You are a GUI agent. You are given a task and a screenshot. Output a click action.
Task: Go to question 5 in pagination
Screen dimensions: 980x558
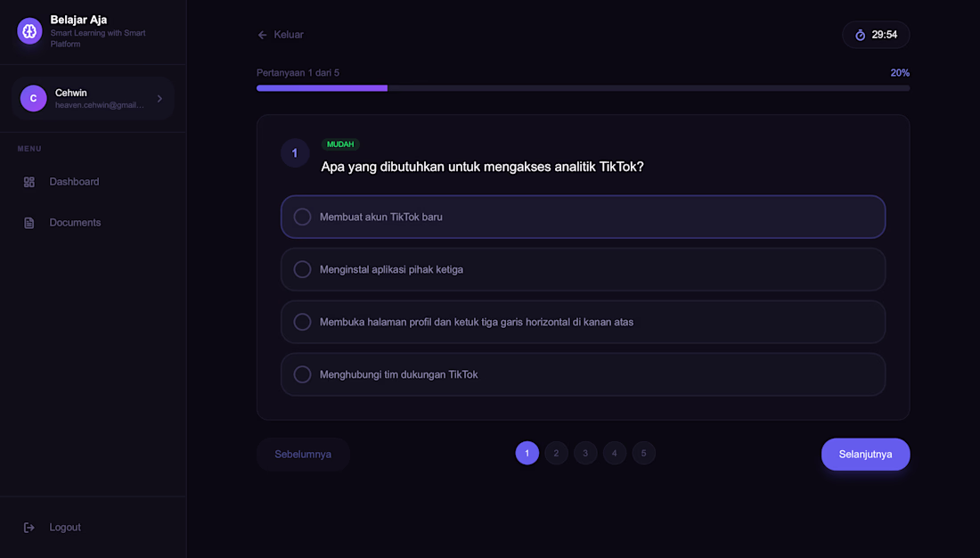[x=643, y=454]
